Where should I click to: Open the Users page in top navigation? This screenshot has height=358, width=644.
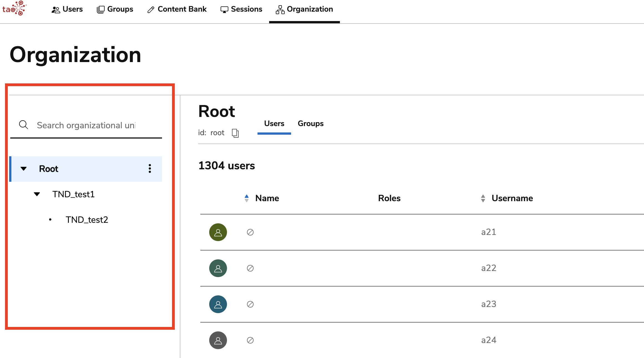[67, 9]
